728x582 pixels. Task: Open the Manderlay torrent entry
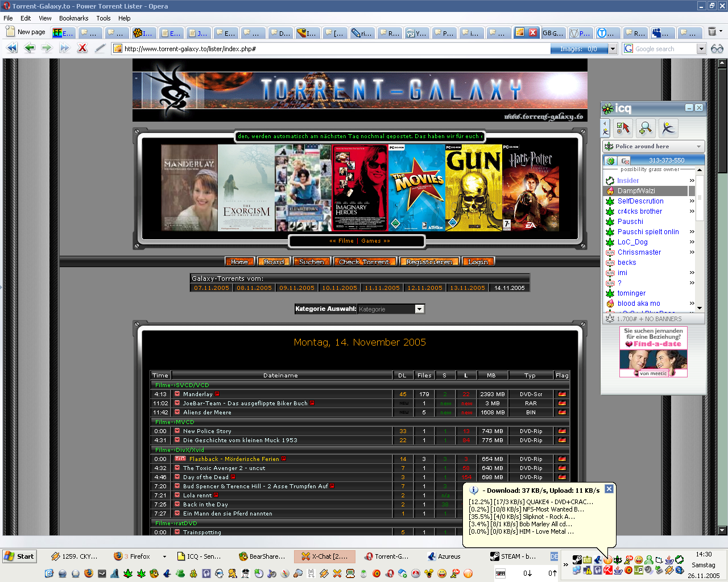[198, 394]
